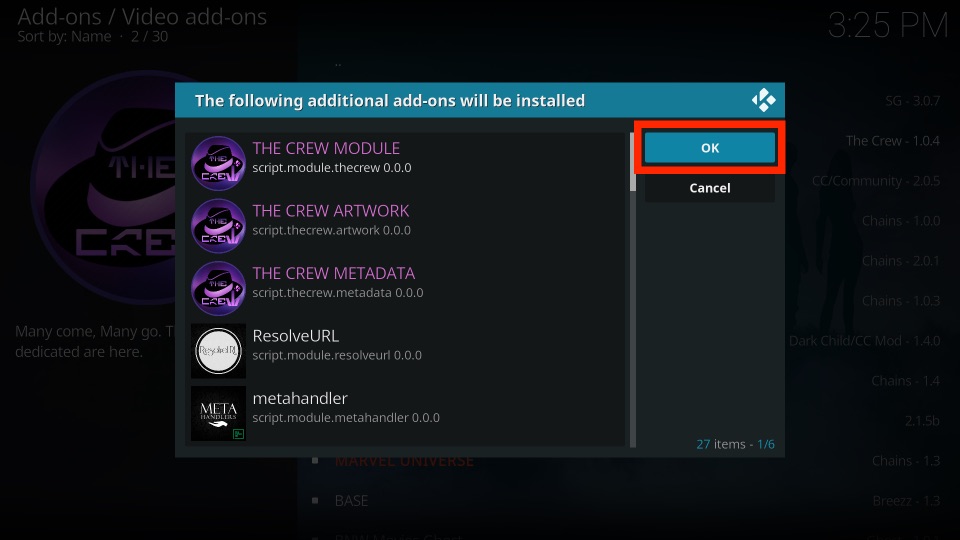Viewport: 960px width, 540px height.
Task: Click THE CREW MODULE add-on icon
Action: pos(218,163)
